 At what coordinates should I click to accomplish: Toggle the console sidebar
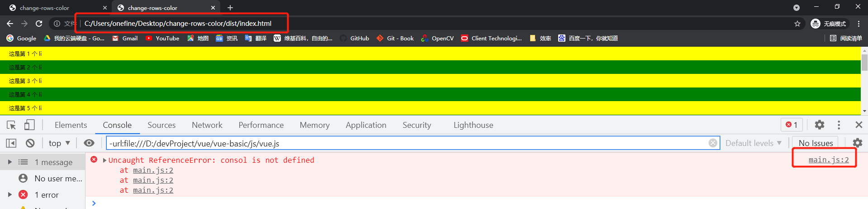(x=11, y=143)
